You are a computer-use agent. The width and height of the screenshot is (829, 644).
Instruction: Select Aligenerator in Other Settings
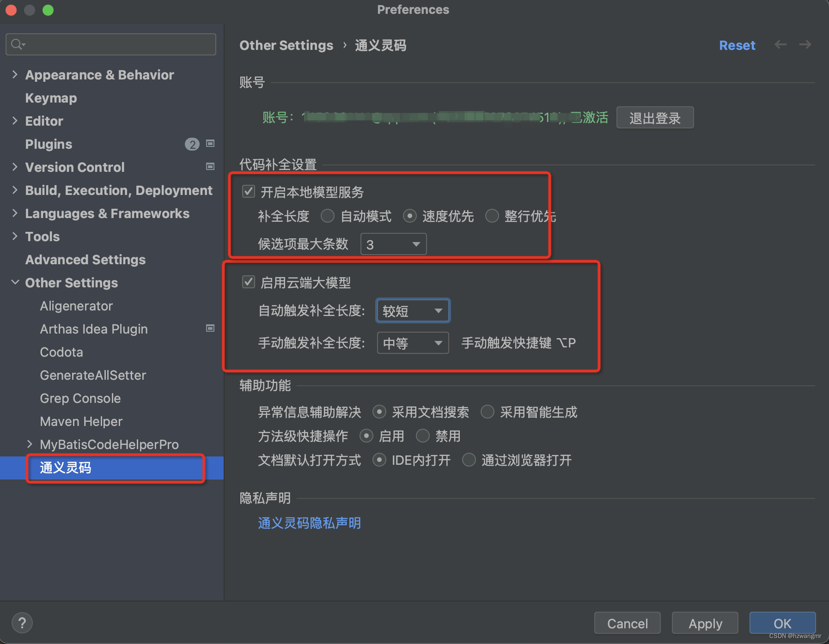point(76,306)
